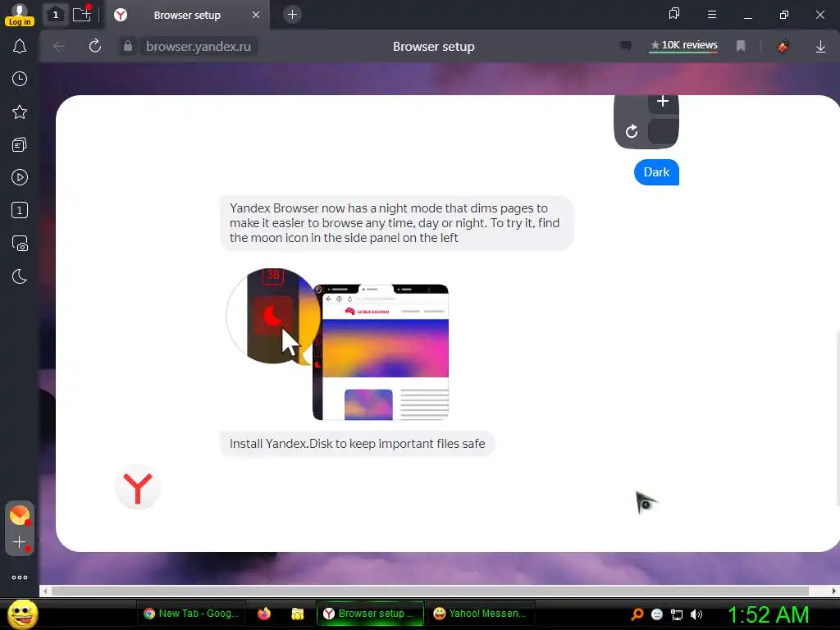Click Browser setup taskbar item
This screenshot has width=840, height=630.
point(370,614)
